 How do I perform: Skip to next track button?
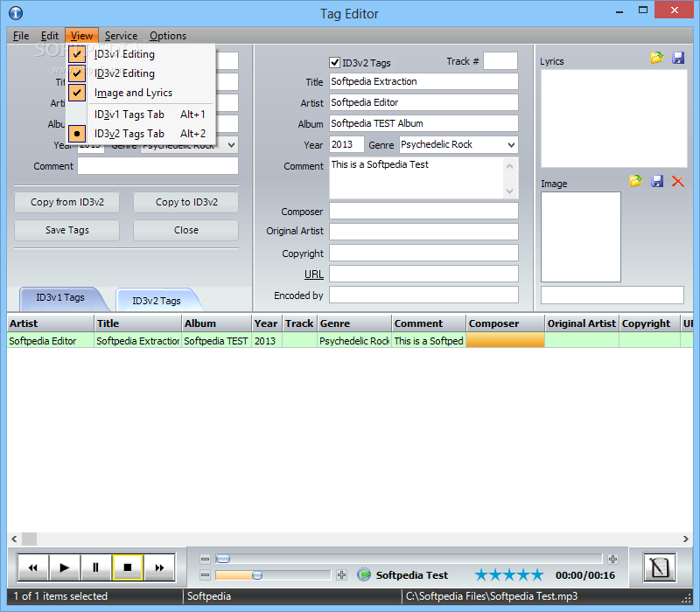pyautogui.click(x=159, y=567)
